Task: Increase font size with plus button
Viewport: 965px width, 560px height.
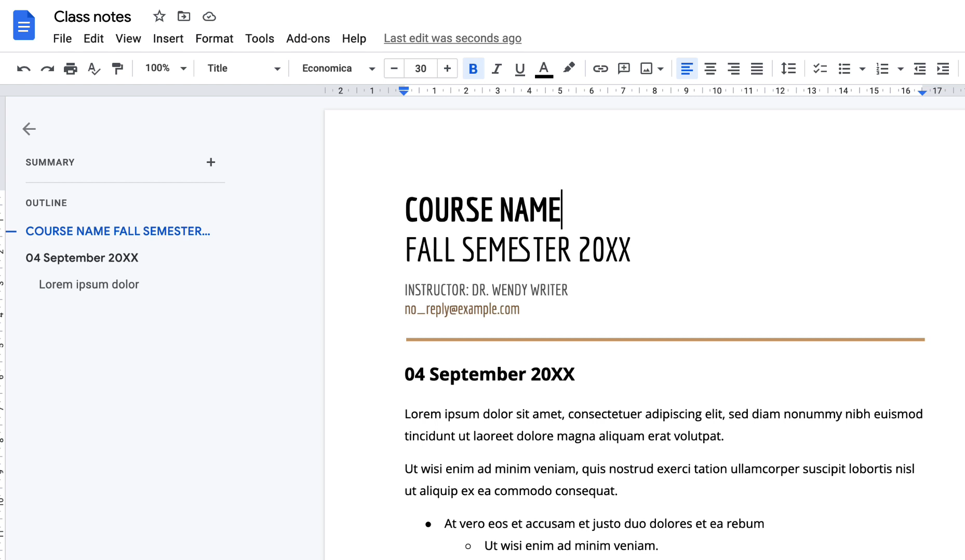Action: pyautogui.click(x=447, y=69)
